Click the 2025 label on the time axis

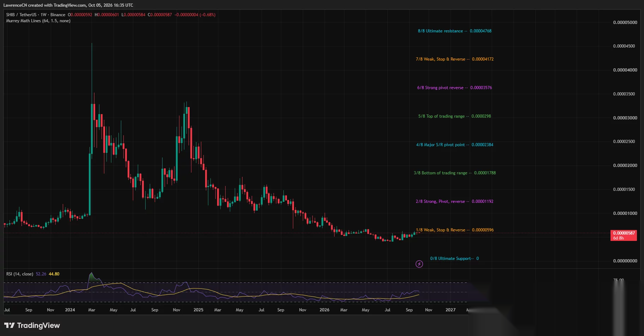pos(198,310)
